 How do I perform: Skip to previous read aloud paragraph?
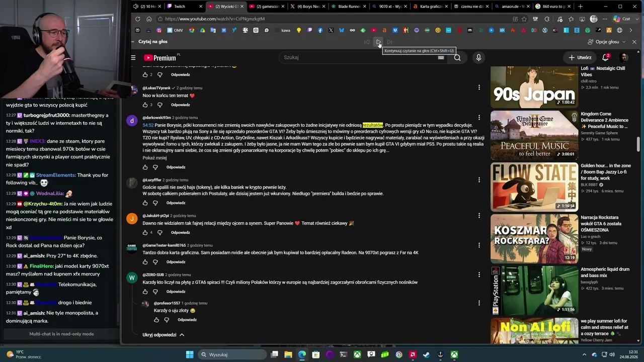(x=367, y=42)
